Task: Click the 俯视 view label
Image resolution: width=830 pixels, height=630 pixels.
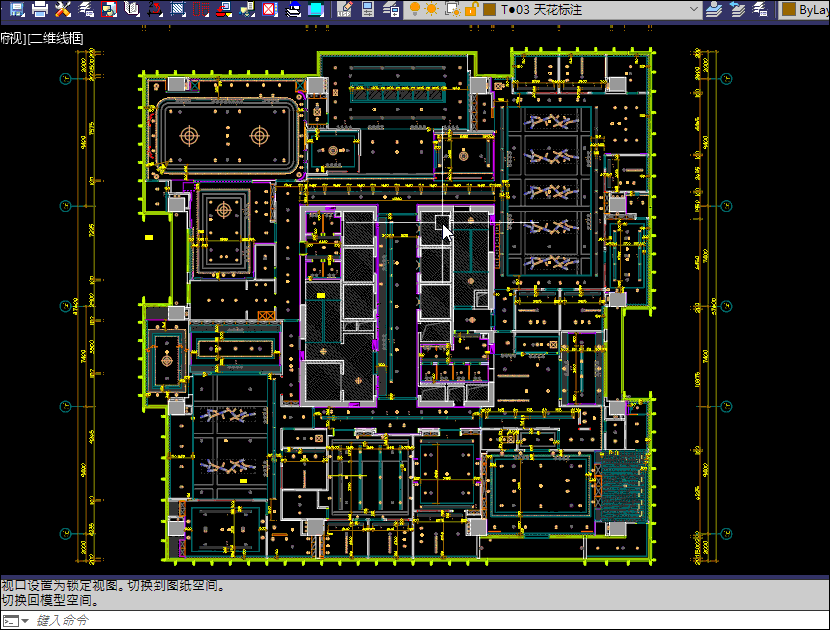Action: [12, 39]
